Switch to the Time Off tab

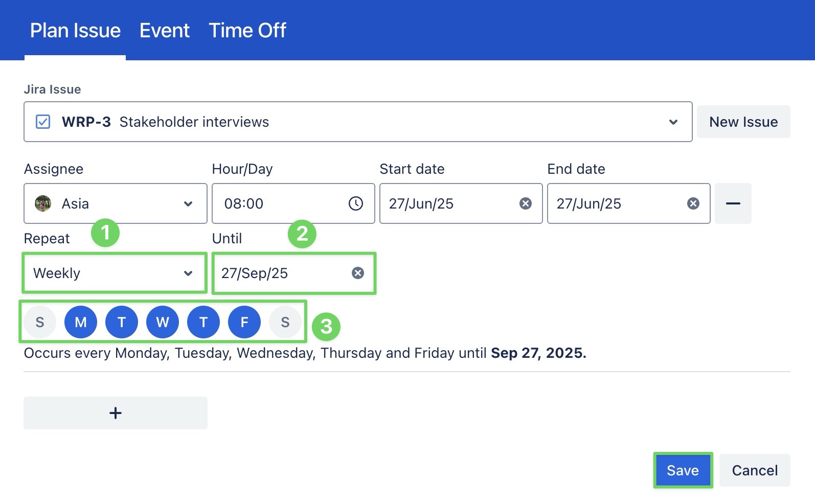[247, 31]
